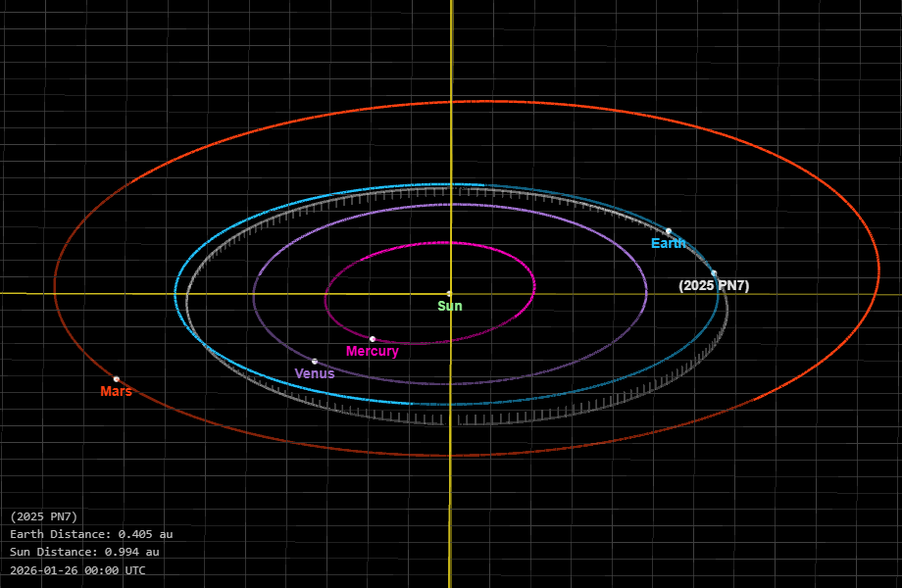Click the purple Venus orbit at its right edge

(646, 292)
